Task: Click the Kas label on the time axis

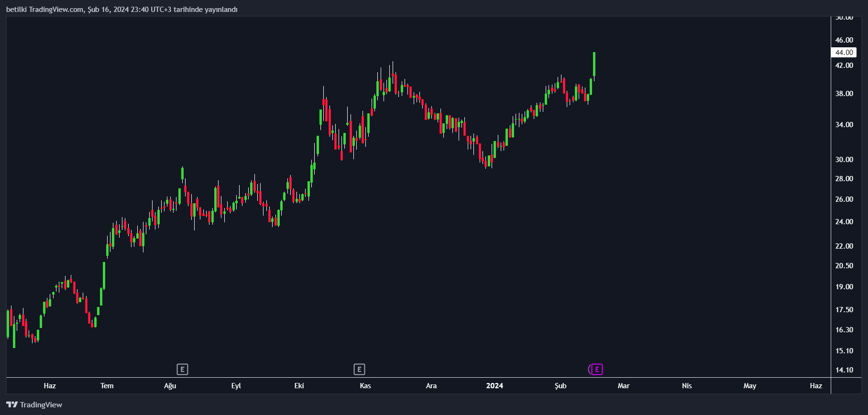Action: 365,386
